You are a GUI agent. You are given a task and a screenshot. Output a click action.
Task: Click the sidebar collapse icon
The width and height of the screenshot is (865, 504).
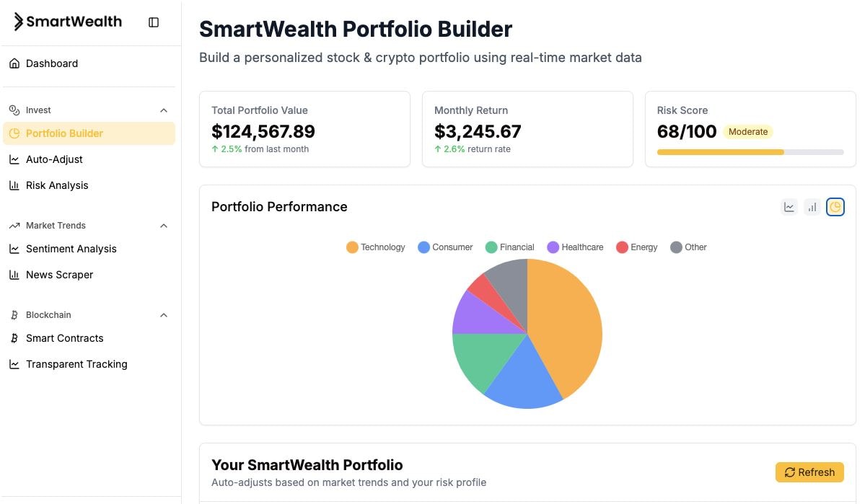tap(154, 22)
